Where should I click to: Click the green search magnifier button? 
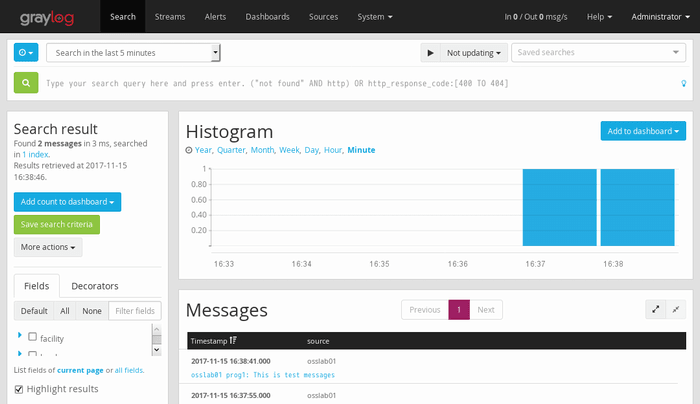(x=26, y=83)
